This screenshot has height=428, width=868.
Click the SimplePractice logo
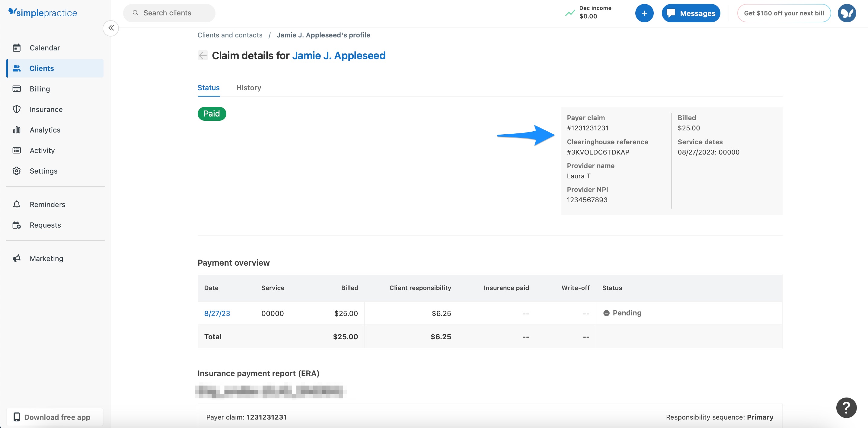(x=43, y=13)
